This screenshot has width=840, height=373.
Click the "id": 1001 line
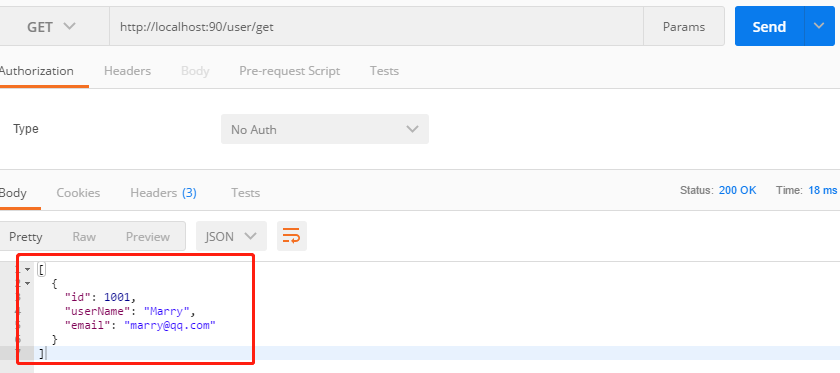click(101, 297)
